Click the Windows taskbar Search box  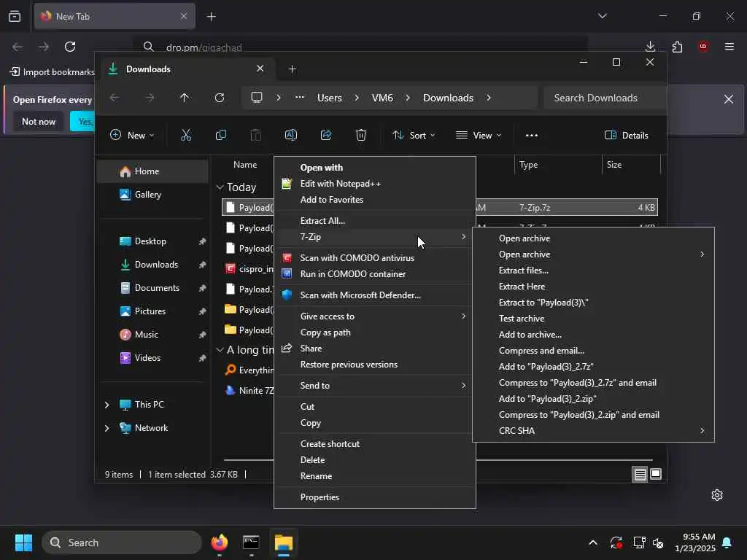click(122, 542)
